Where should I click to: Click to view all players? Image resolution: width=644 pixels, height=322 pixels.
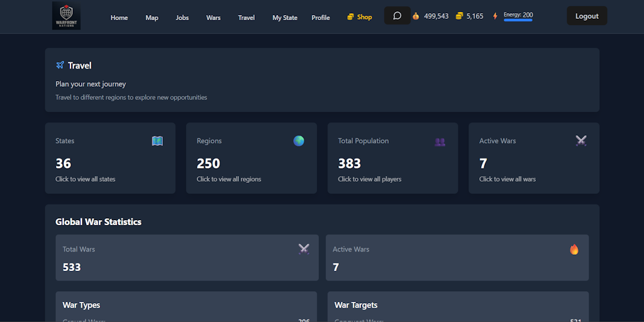370,179
